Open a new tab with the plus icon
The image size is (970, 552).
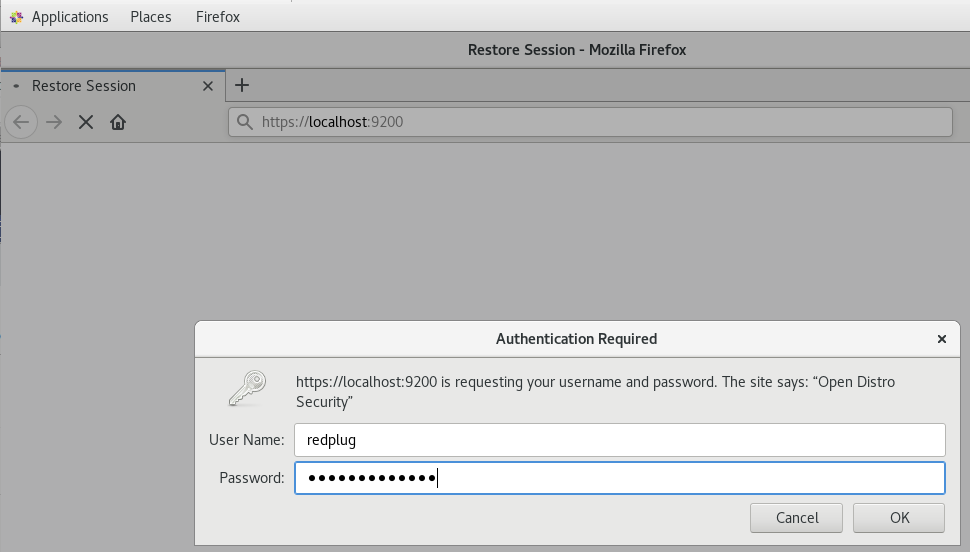[242, 85]
